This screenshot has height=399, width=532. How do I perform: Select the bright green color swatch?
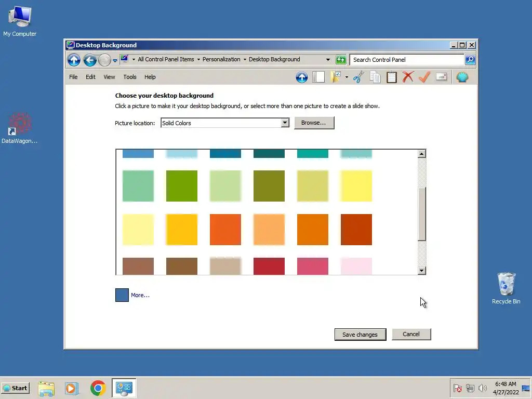tap(182, 186)
